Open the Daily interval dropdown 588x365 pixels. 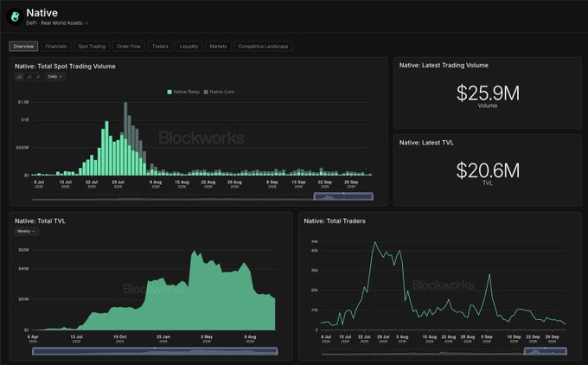(55, 76)
